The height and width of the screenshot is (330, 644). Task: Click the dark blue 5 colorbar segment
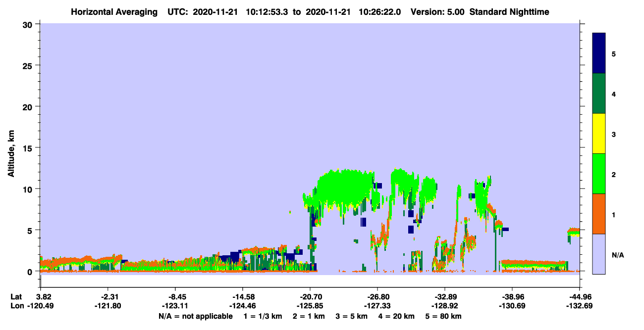coord(599,53)
